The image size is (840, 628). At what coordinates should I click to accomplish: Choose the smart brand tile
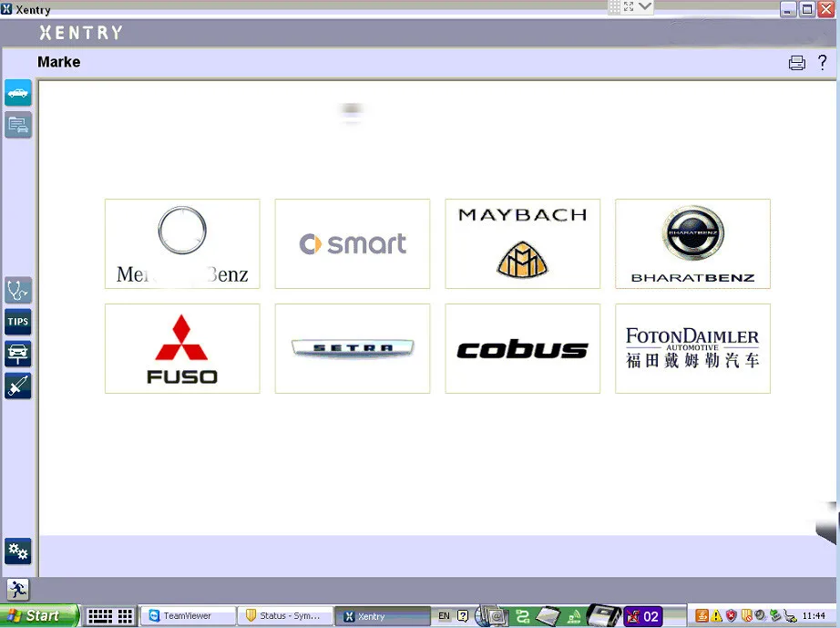coord(353,243)
